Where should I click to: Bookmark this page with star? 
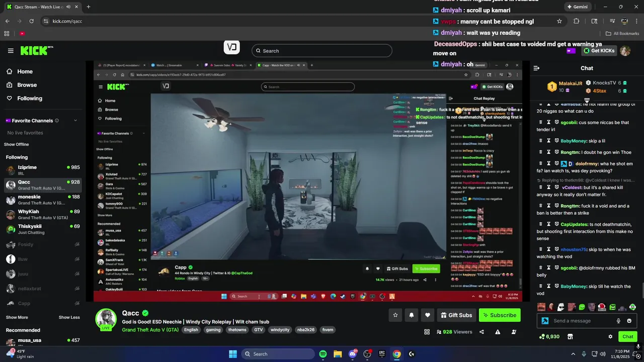click(x=559, y=21)
